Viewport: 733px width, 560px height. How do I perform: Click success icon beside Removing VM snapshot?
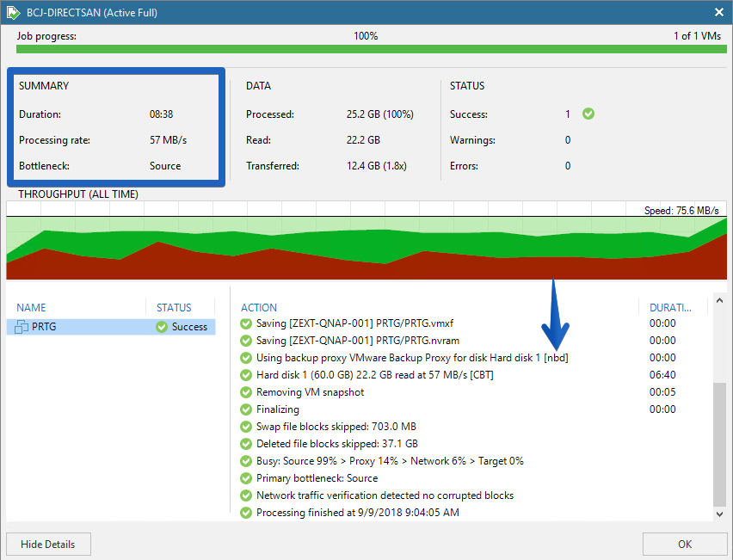coord(246,392)
